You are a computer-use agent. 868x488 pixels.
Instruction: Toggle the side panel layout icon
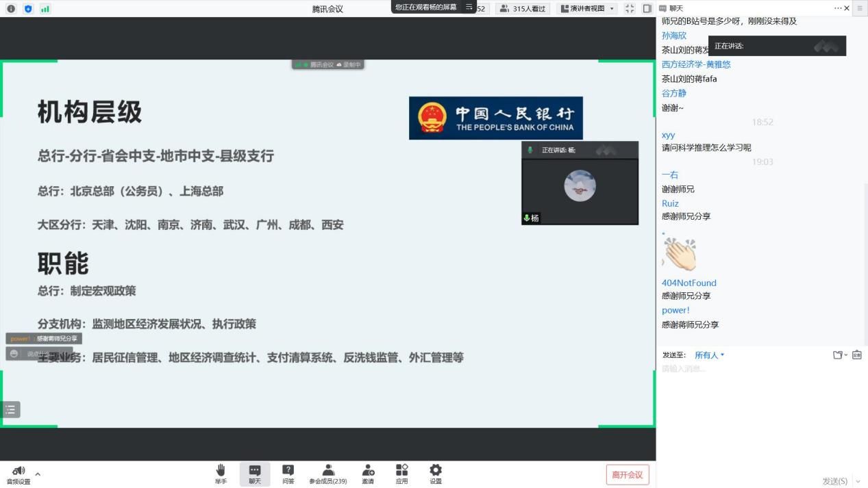click(x=647, y=9)
